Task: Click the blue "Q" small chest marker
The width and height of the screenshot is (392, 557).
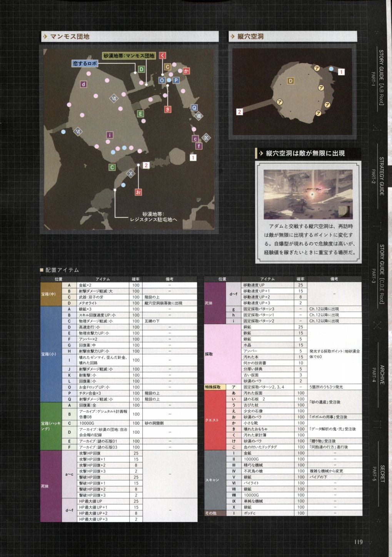Action: (x=194, y=108)
